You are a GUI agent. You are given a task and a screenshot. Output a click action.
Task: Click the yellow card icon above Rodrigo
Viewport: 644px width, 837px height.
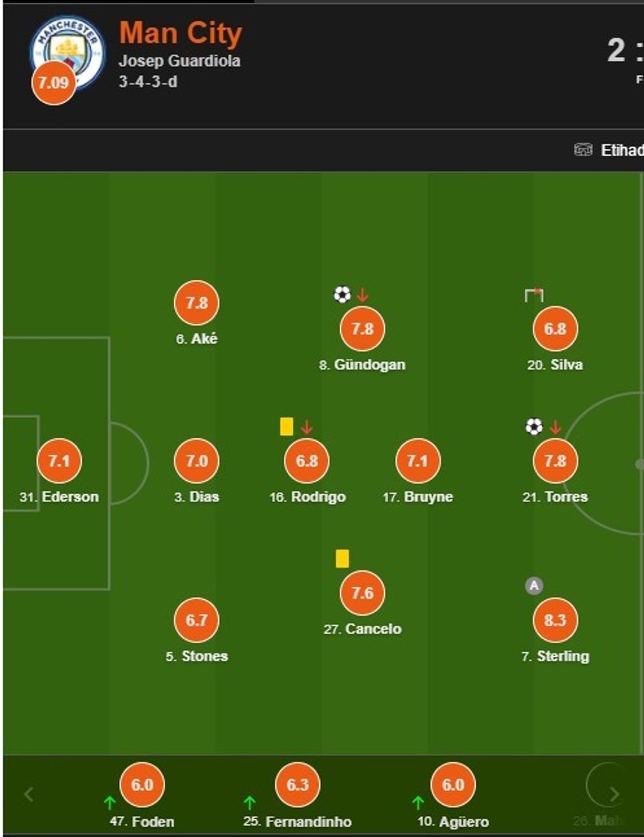click(x=287, y=426)
